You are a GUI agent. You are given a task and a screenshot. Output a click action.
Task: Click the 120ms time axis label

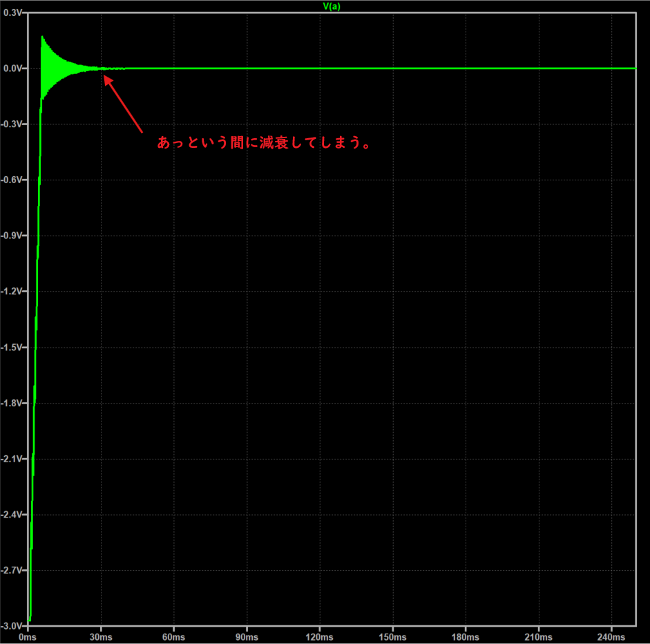(x=319, y=636)
